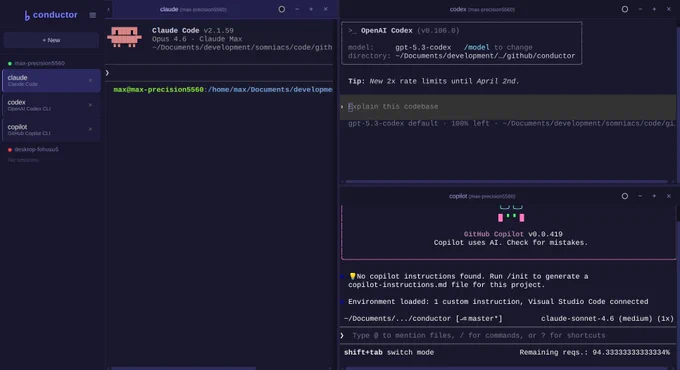Close the codex session in sidebar
The image size is (680, 370).
[90, 105]
